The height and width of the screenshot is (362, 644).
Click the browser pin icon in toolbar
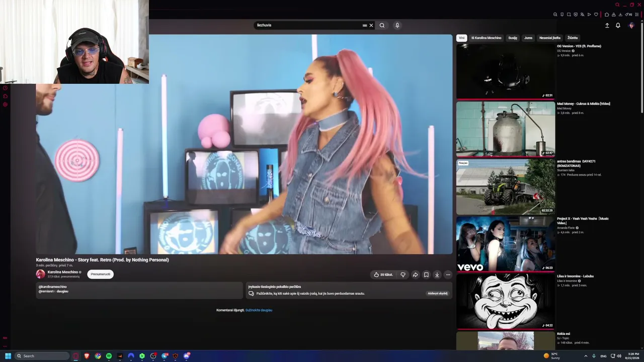coord(562,15)
